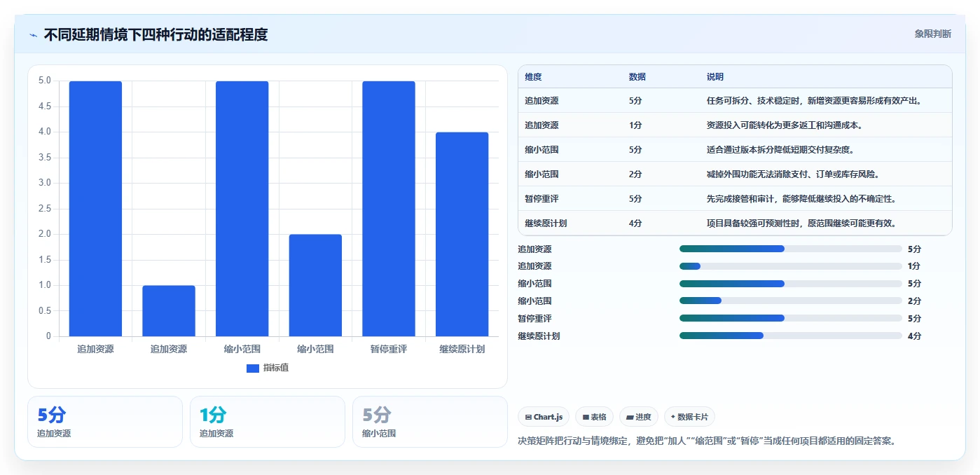
Task: Click the 2.5 y-axis tick label
Action: point(44,209)
